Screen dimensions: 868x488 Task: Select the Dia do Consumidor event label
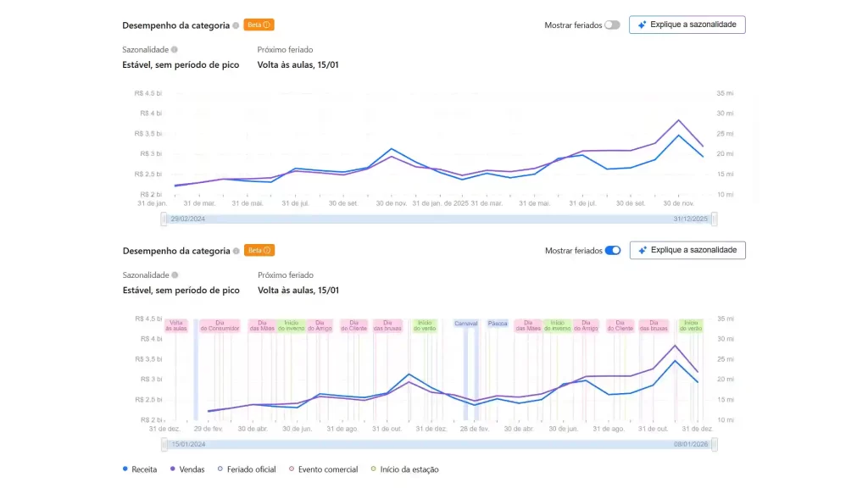point(220,325)
